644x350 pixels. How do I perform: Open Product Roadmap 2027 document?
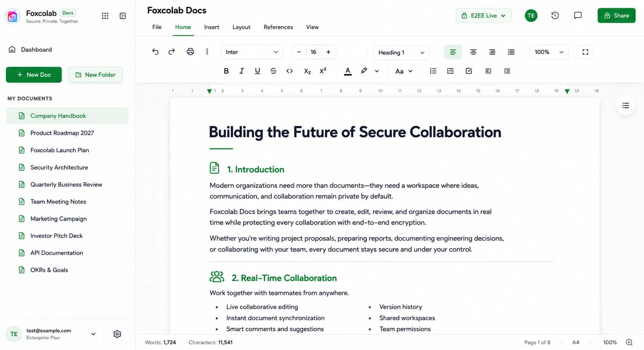(x=67, y=133)
